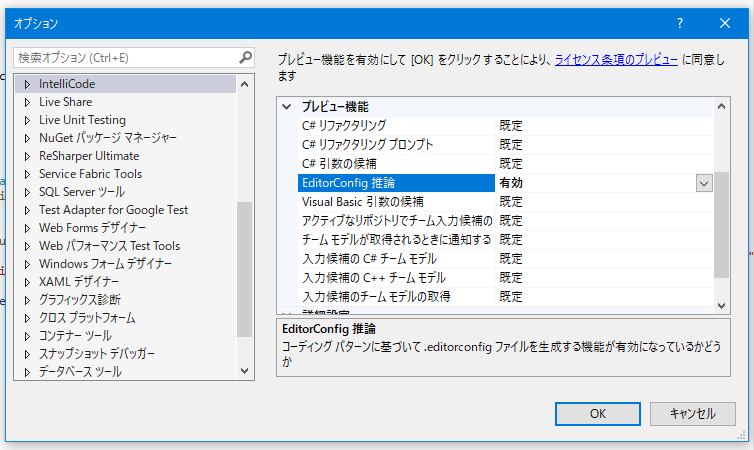The width and height of the screenshot is (754, 450).
Task: Click property grid scroll down arrow
Action: [x=721, y=305]
